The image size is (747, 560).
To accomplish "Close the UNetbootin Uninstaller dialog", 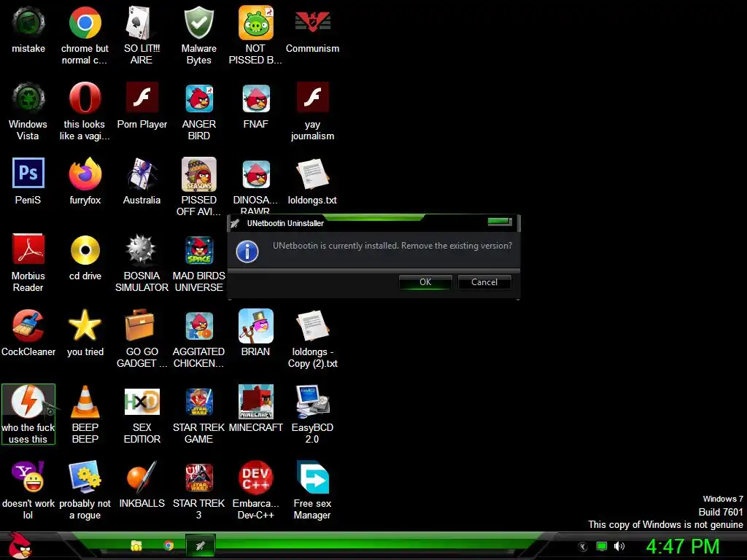I will coord(499,222).
